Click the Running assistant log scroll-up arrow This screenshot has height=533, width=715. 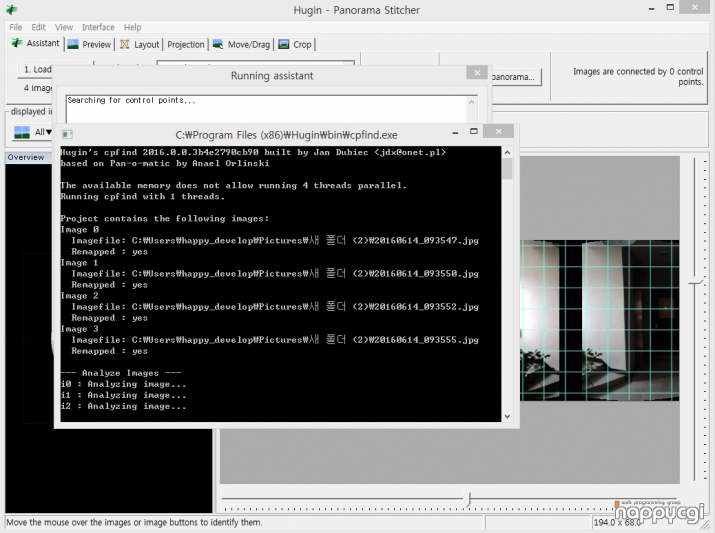click(471, 102)
